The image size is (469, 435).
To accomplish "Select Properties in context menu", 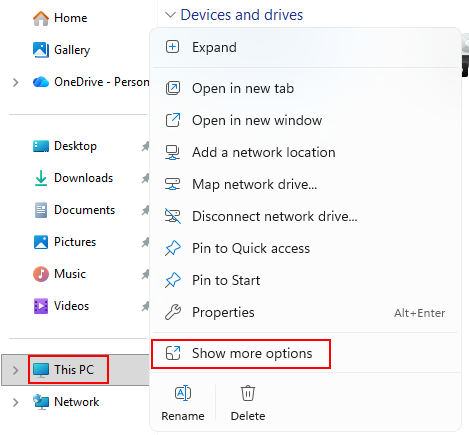I will [x=305, y=312].
